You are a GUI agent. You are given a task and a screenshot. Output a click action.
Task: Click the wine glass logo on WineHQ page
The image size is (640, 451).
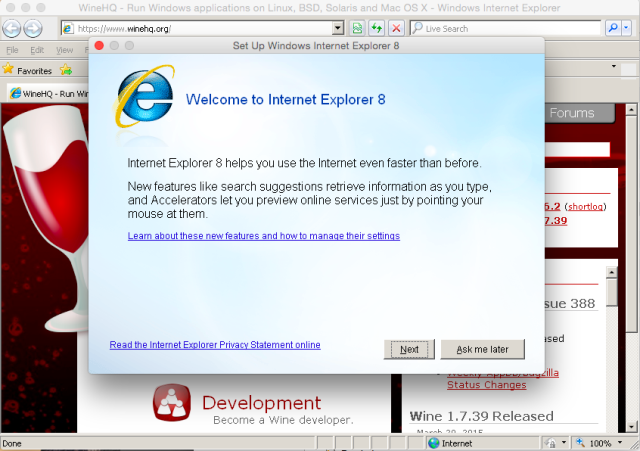point(45,218)
